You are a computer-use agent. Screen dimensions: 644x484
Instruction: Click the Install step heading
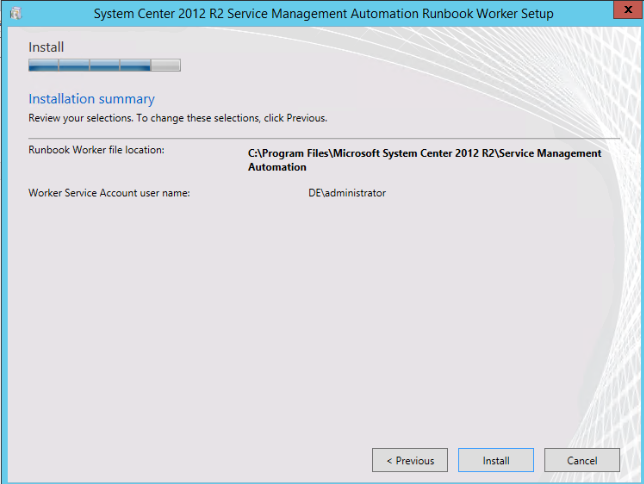(46, 47)
